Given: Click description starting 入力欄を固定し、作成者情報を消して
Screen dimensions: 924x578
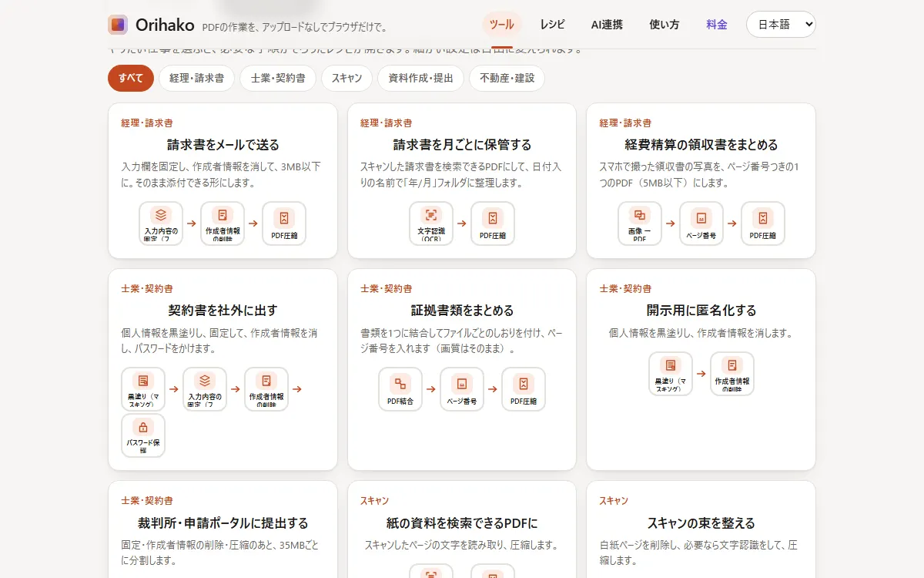Looking at the screenshot, I should point(223,175).
